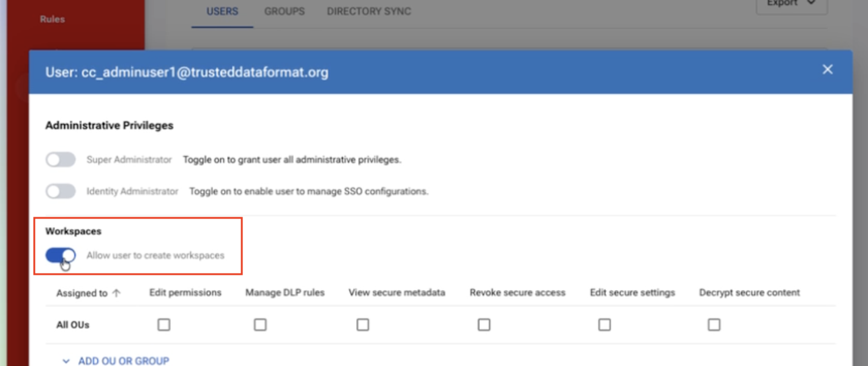Tick Decrypt secure content checkbox
868x366 pixels.
(x=714, y=324)
